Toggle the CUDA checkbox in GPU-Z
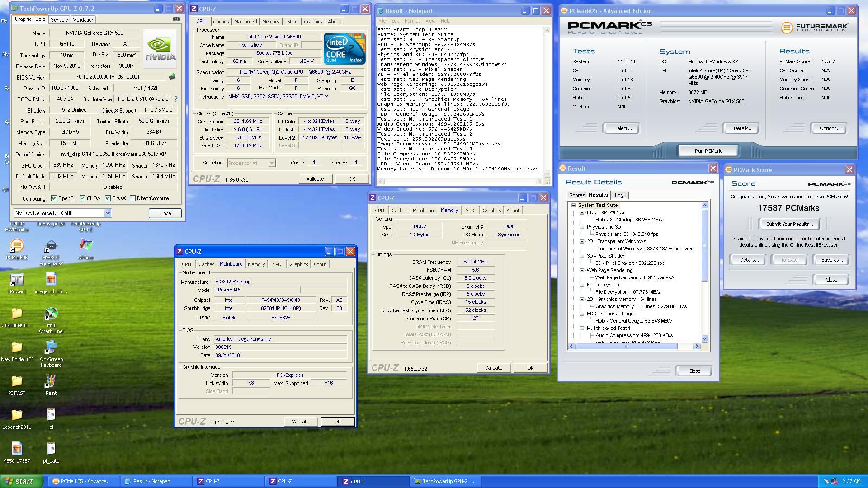 82,198
